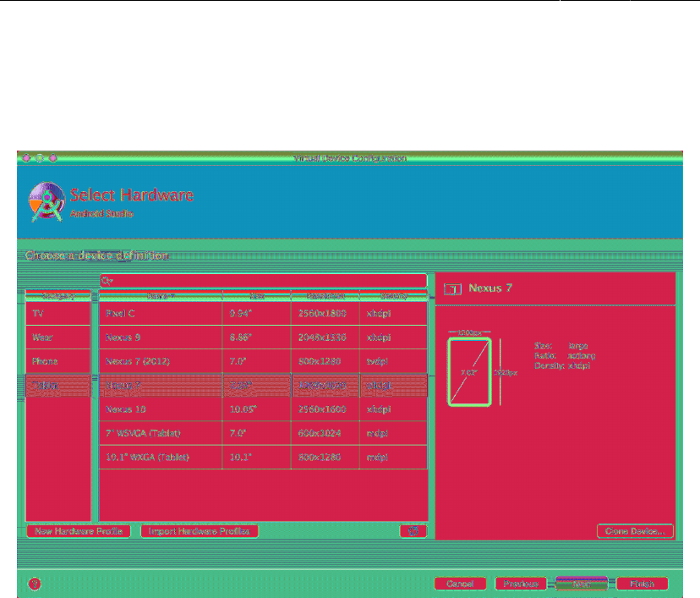Select the Tablet category
The image size is (700, 598).
58,386
